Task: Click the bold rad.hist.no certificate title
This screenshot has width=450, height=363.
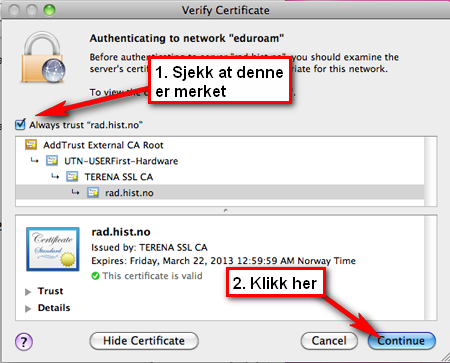Action: coord(121,232)
